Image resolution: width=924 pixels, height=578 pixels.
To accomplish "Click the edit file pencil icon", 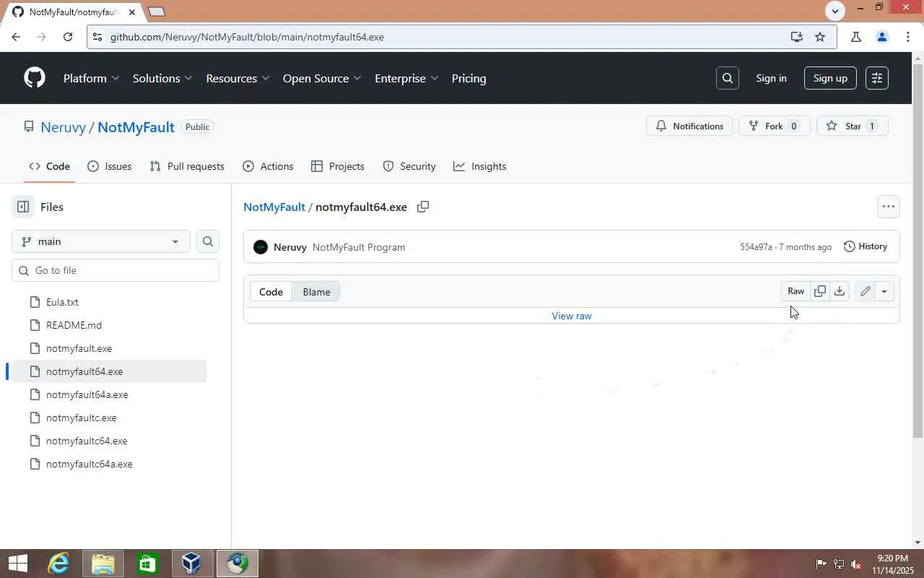I will point(865,291).
